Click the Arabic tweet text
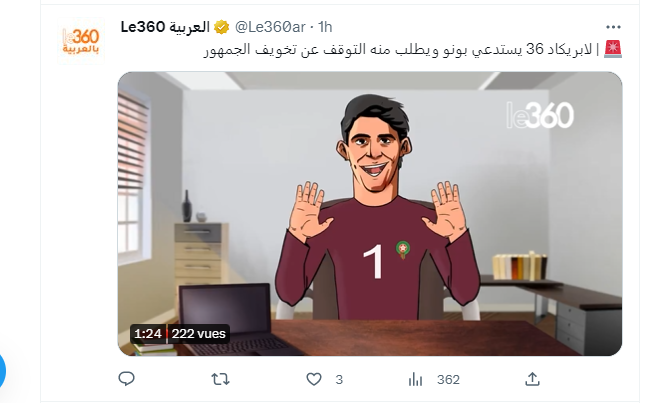The image size is (656, 403). (397, 49)
